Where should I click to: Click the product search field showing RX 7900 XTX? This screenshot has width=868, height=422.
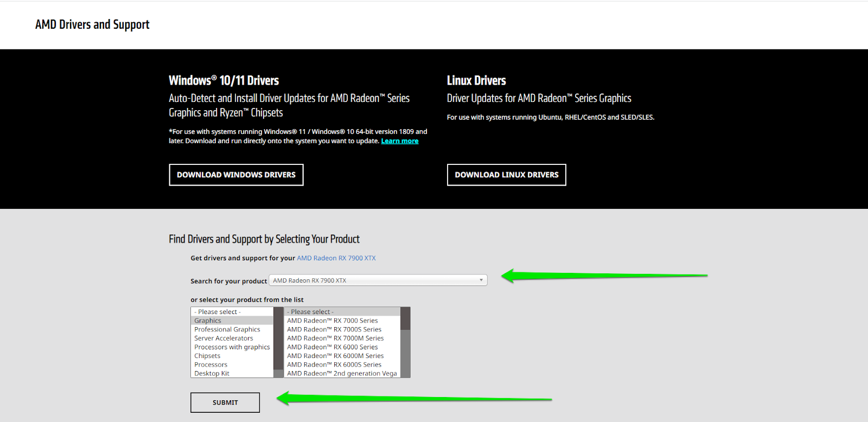(369, 280)
